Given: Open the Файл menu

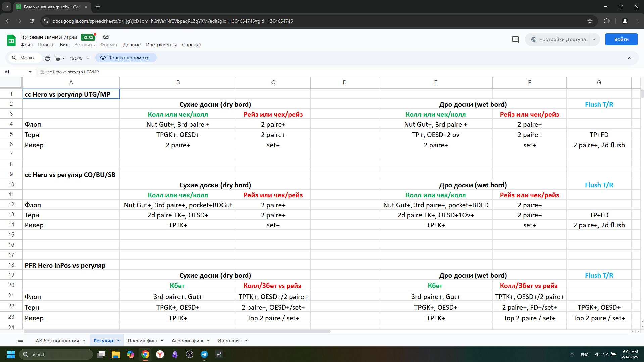Looking at the screenshot, I should click(x=27, y=45).
